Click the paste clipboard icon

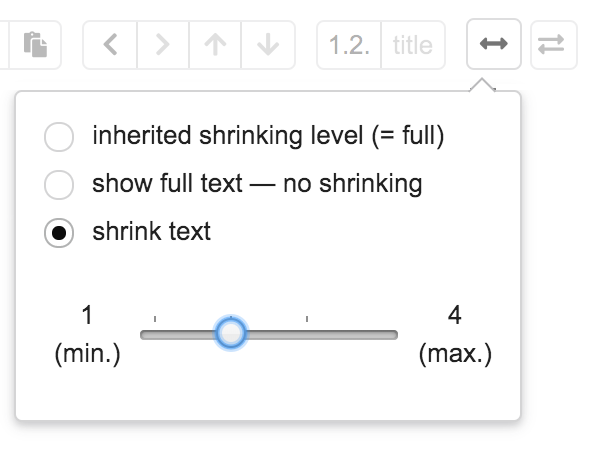35,45
